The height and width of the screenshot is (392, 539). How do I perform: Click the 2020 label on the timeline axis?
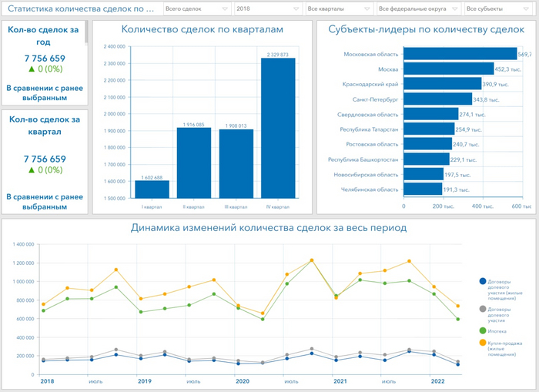(243, 381)
